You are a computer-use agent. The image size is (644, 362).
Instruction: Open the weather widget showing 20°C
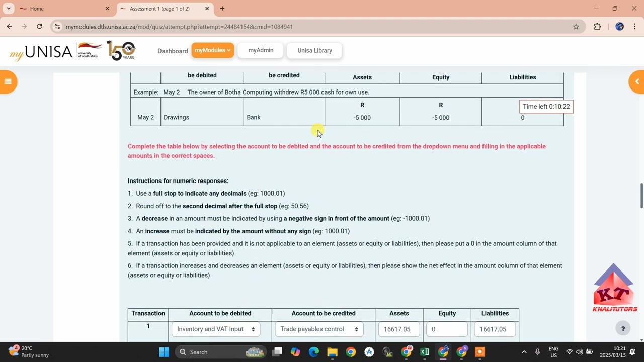pos(28,351)
